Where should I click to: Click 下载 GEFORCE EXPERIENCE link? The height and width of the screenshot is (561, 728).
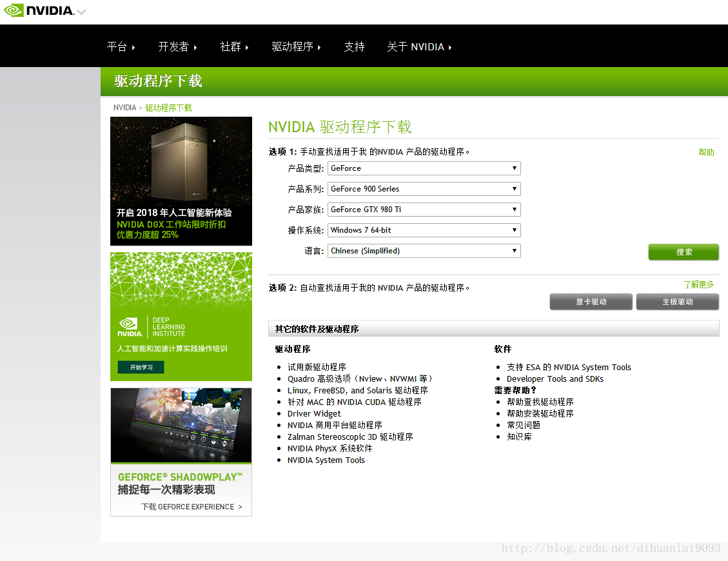[192, 507]
